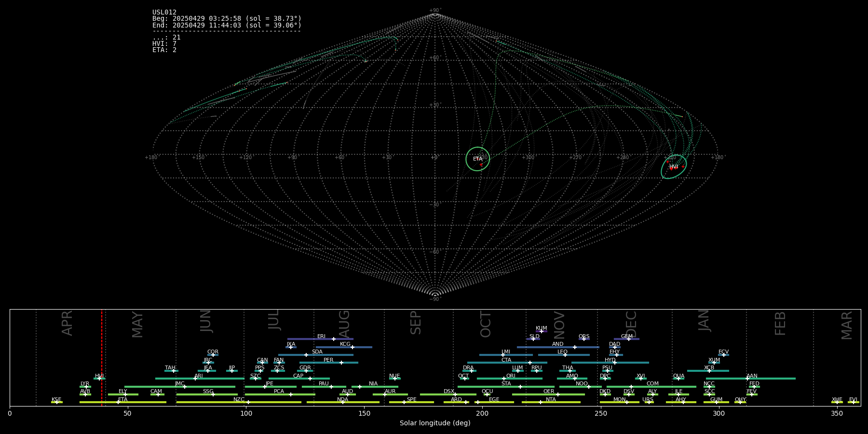Viewport: 868px width, 434px height.
Task: Click the ETA radiant circle on the sky map
Action: [x=477, y=159]
